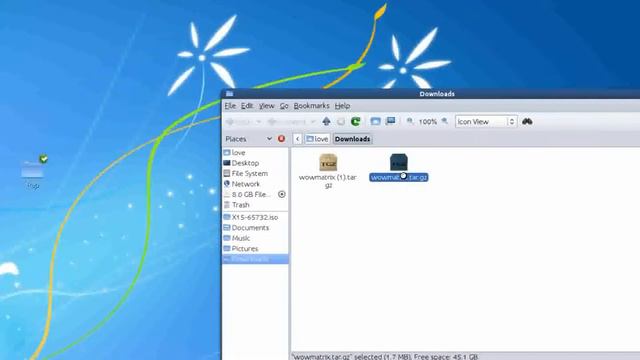Click the status bar selection text
The height and width of the screenshot is (360, 640).
(385, 357)
